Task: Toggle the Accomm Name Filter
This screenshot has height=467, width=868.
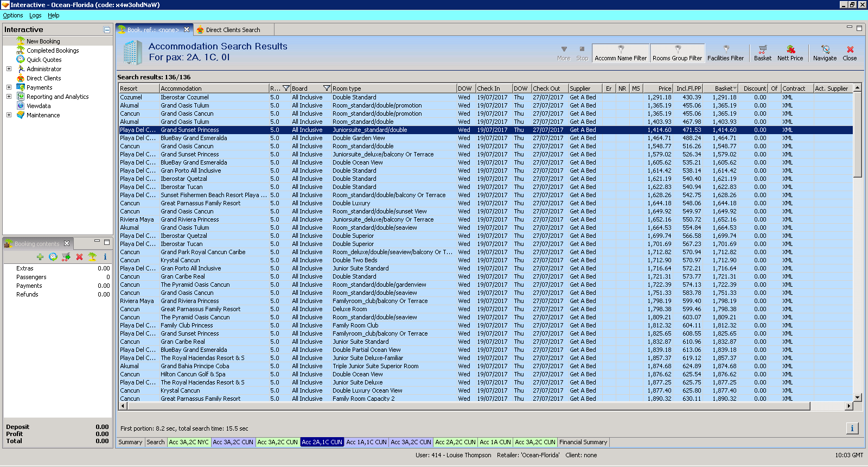Action: point(621,53)
